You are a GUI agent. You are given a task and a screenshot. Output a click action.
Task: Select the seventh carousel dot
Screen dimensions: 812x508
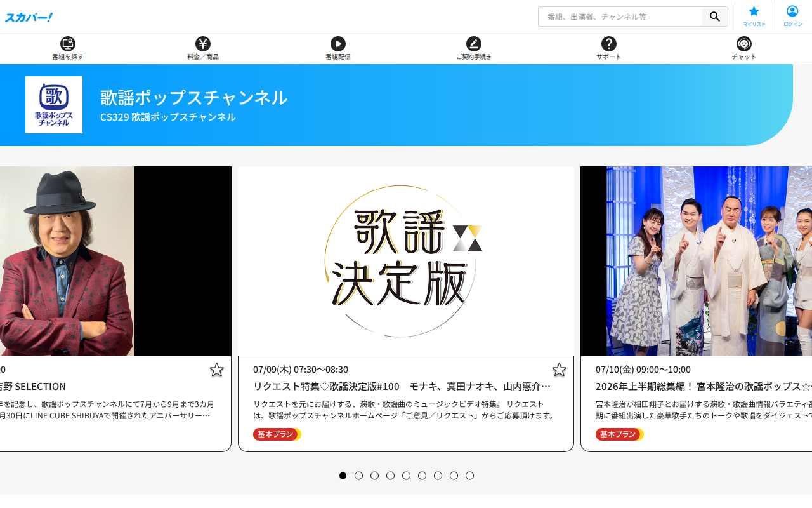tap(438, 476)
